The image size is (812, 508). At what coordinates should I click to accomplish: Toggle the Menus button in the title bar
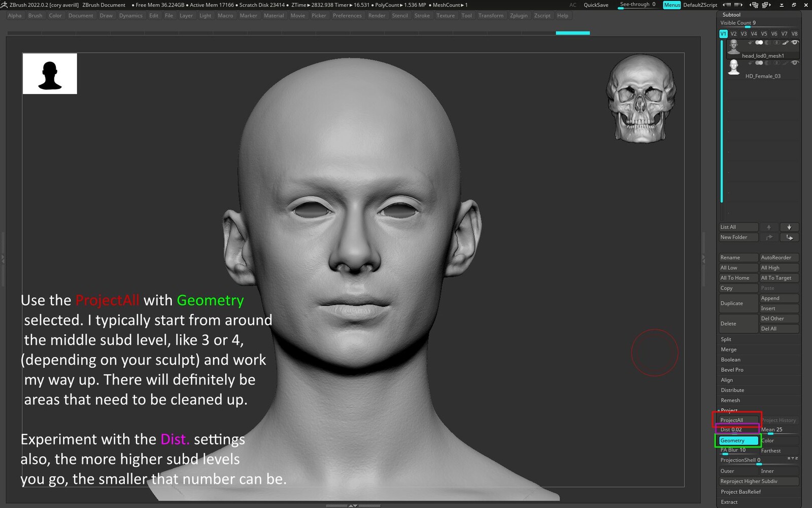click(671, 5)
